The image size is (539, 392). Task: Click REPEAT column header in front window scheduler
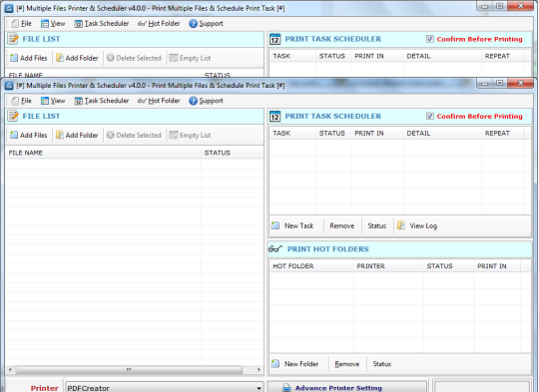click(502, 133)
